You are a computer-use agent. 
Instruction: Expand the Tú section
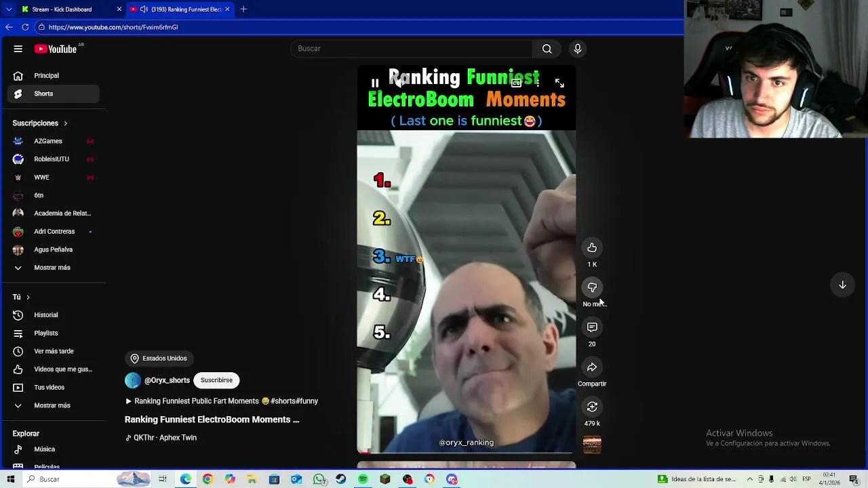(x=21, y=297)
